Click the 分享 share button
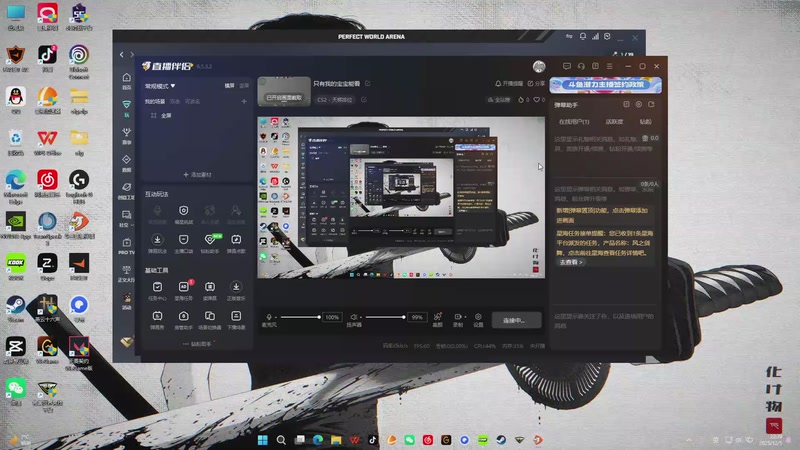This screenshot has width=800, height=450. [536, 83]
